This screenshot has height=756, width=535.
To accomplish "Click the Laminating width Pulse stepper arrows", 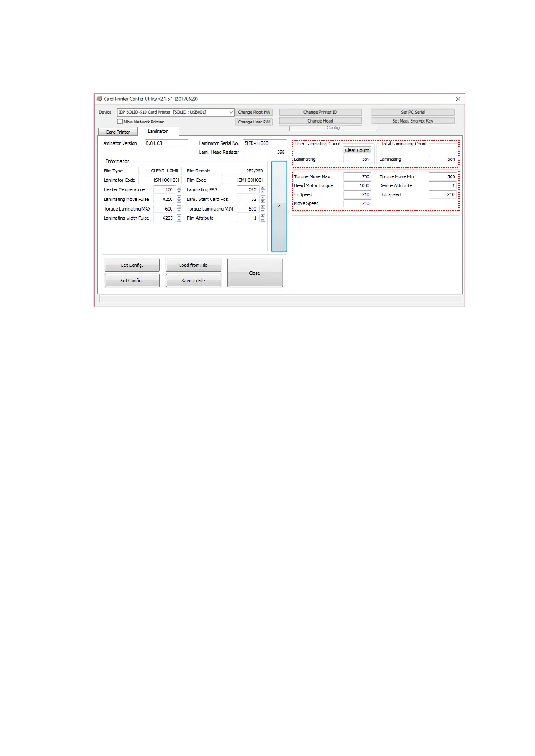I will click(x=179, y=218).
